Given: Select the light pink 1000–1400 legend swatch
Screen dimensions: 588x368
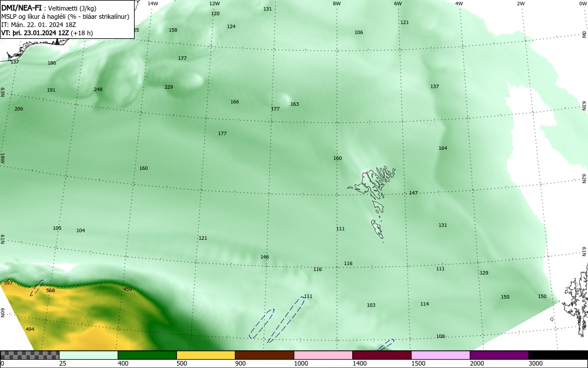Looking at the screenshot, I should coord(323,355).
